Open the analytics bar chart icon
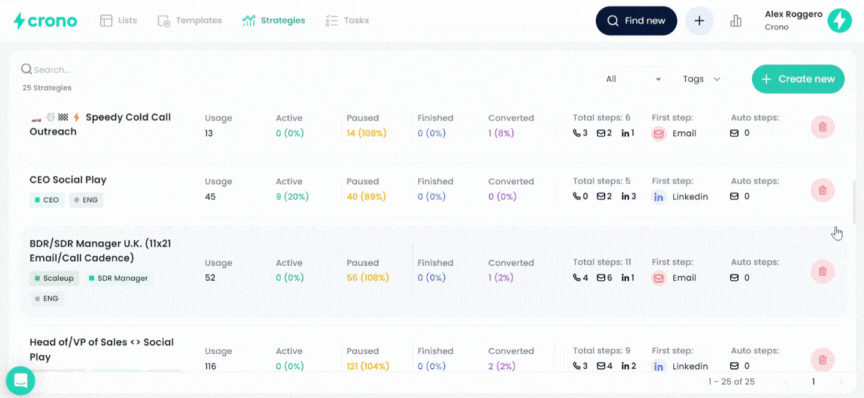This screenshot has width=864, height=398. pos(736,21)
